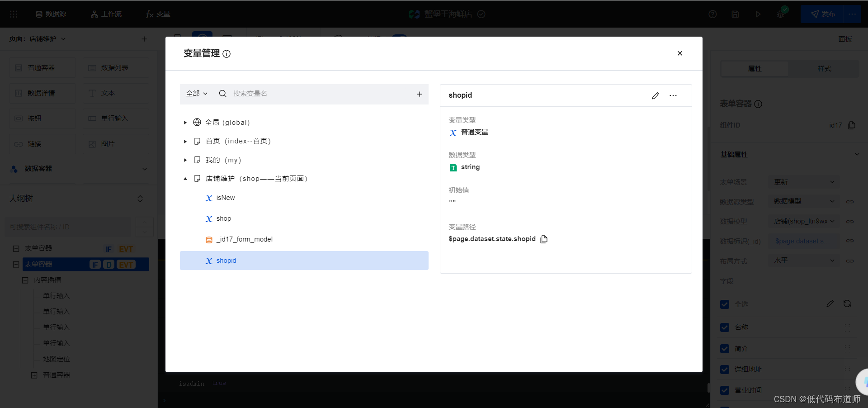Image resolution: width=868 pixels, height=408 pixels.
Task: Add the 数据列表 component
Action: pyautogui.click(x=116, y=68)
